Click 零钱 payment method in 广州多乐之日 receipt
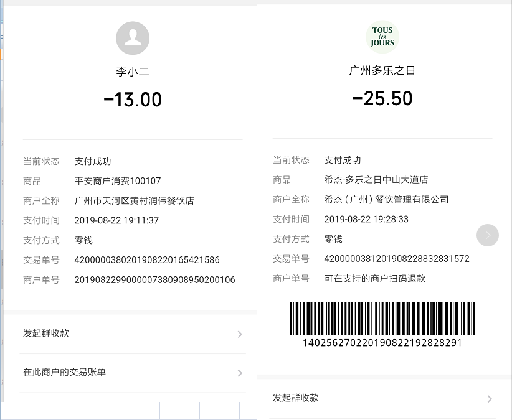 333,239
